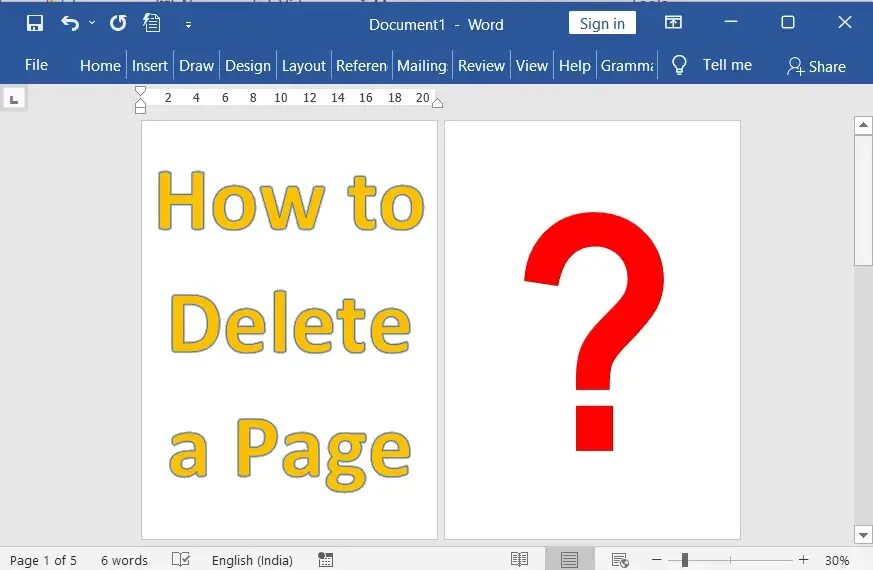Open Ribbon Display Options
The image size is (873, 570).
[x=673, y=23]
